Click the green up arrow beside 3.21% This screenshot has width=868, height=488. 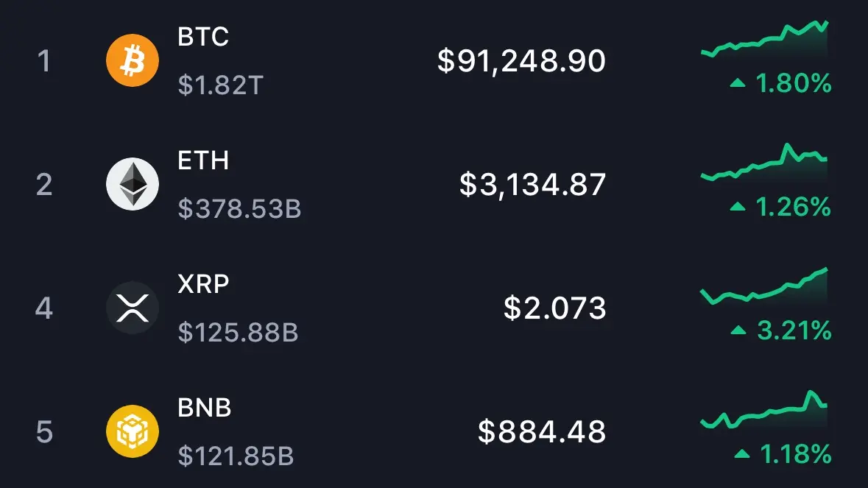pos(738,330)
